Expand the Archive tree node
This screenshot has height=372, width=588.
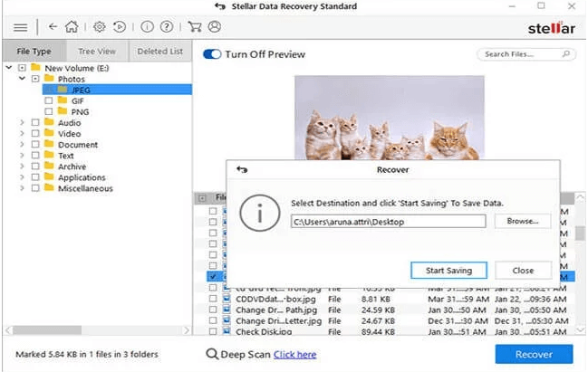[x=22, y=166]
